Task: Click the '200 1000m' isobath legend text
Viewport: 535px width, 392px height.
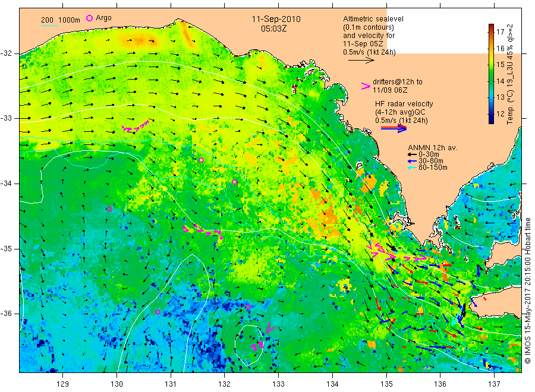Action: (61, 20)
